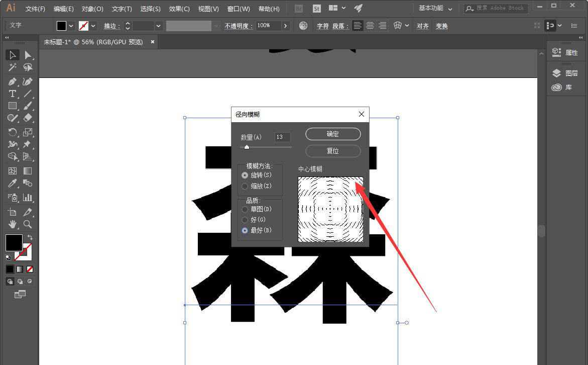Open 基本功能 workspace switcher
588x365 pixels.
click(435, 8)
